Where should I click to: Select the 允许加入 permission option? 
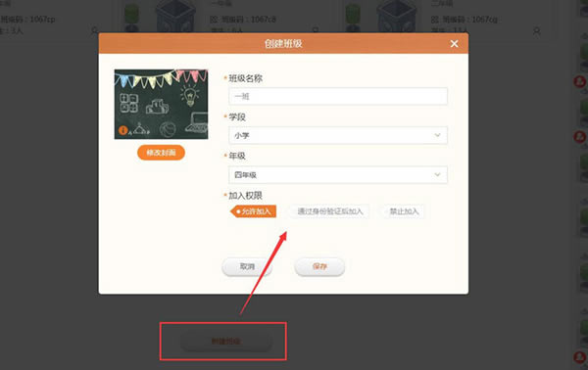(254, 211)
